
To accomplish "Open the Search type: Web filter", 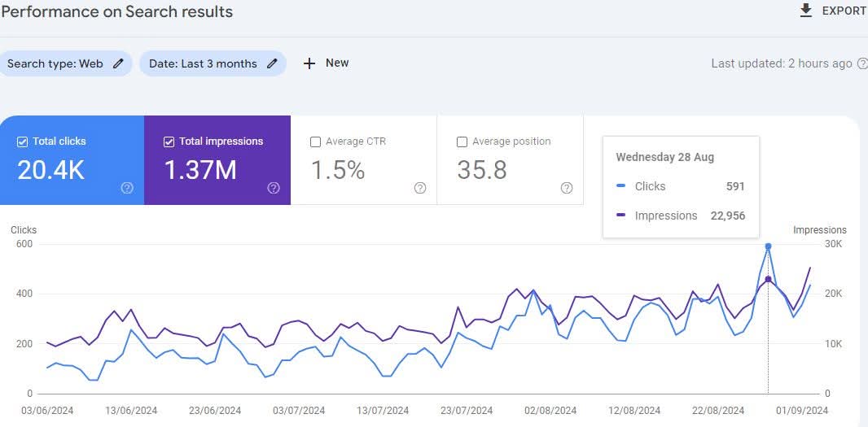I will coord(55,63).
